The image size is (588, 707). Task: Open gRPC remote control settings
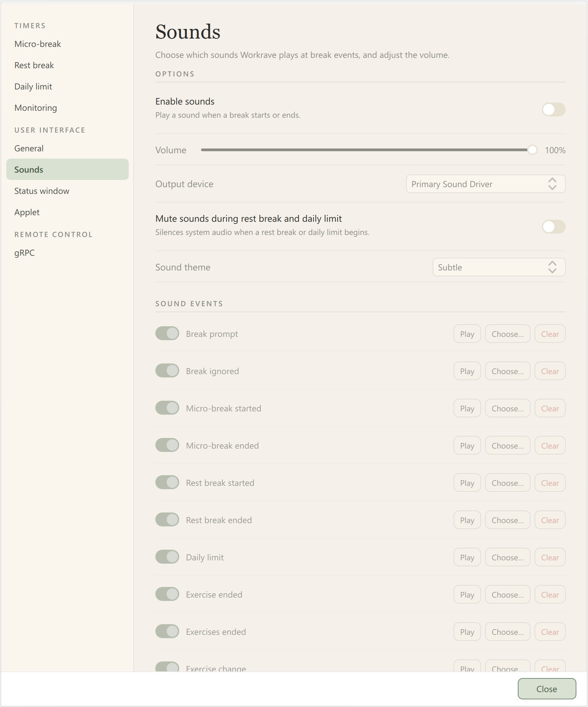pos(68,253)
